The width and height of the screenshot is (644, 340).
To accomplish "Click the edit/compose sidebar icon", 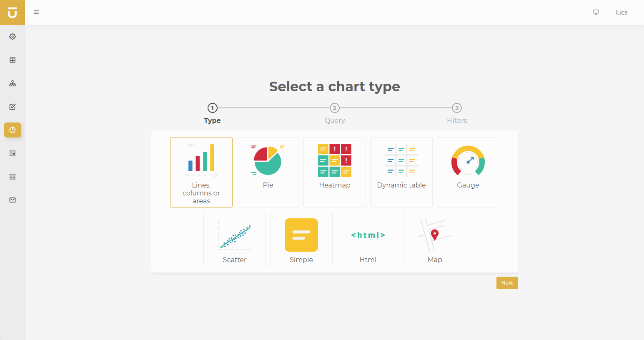I will point(13,107).
